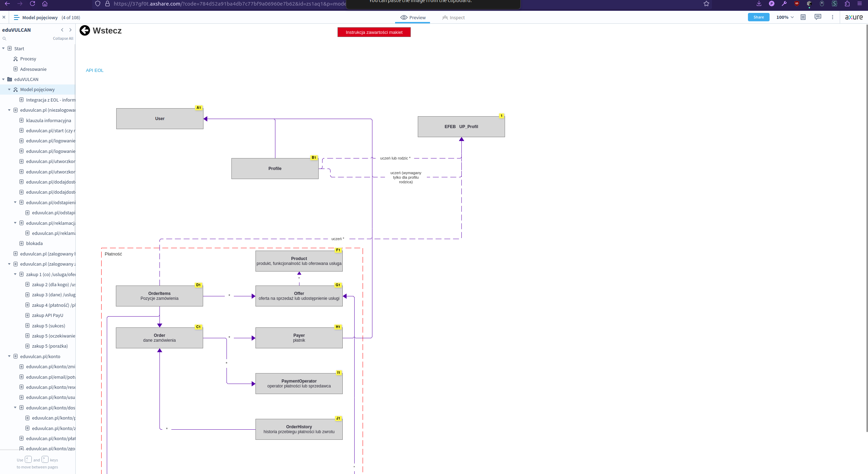Toggle the sitemap hamburger icon

click(x=16, y=17)
